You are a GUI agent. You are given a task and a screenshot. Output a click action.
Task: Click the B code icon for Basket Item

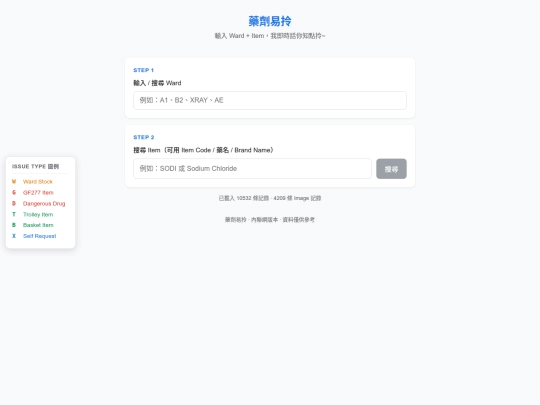click(14, 225)
